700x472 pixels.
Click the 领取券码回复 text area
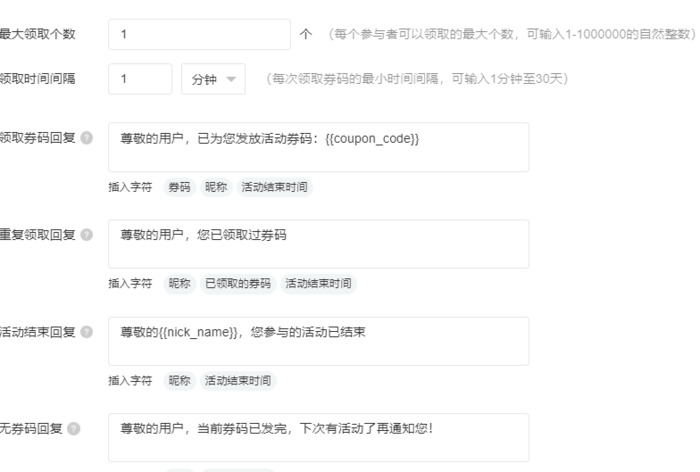(x=318, y=147)
